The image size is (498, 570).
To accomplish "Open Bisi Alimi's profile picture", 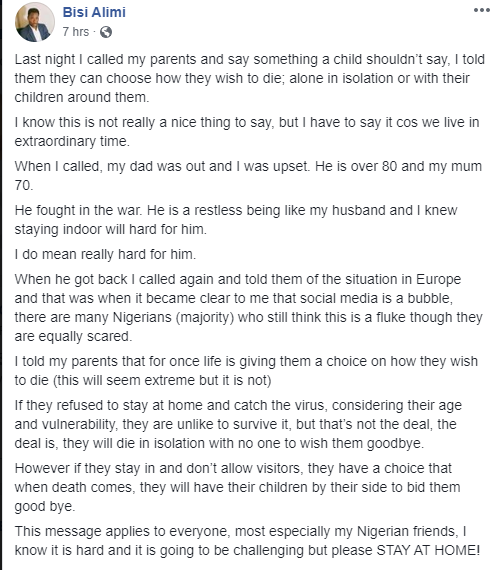I will point(35,22).
